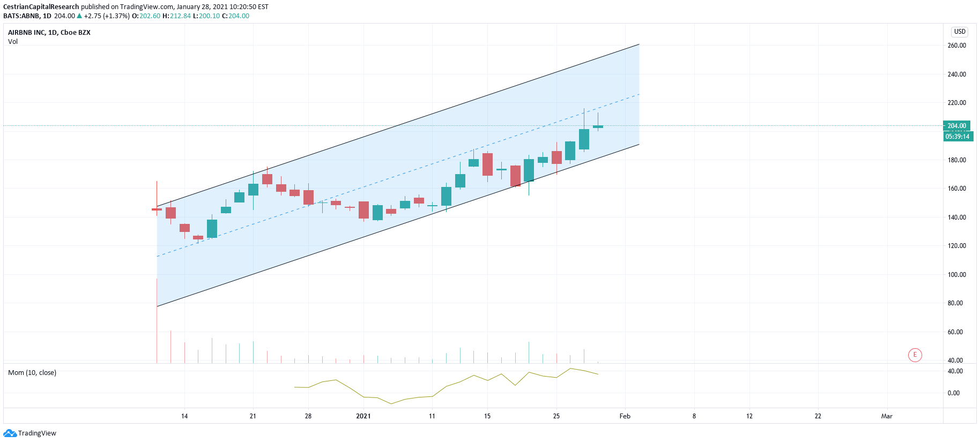Click the latest small green candlestick
The image size is (980, 443).
tap(598, 126)
